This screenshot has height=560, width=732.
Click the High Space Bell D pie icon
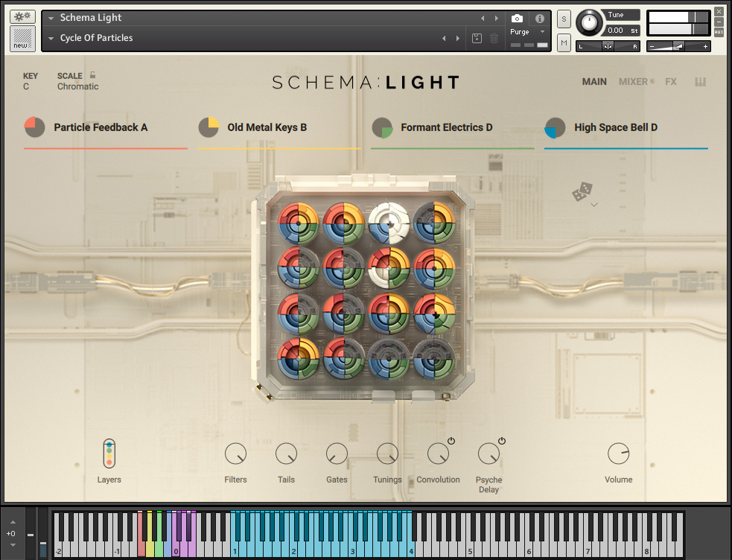pyautogui.click(x=555, y=127)
